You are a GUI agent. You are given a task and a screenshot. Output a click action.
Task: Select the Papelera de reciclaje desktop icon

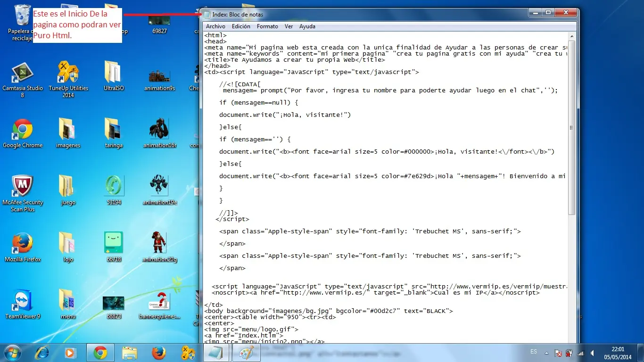(x=22, y=23)
